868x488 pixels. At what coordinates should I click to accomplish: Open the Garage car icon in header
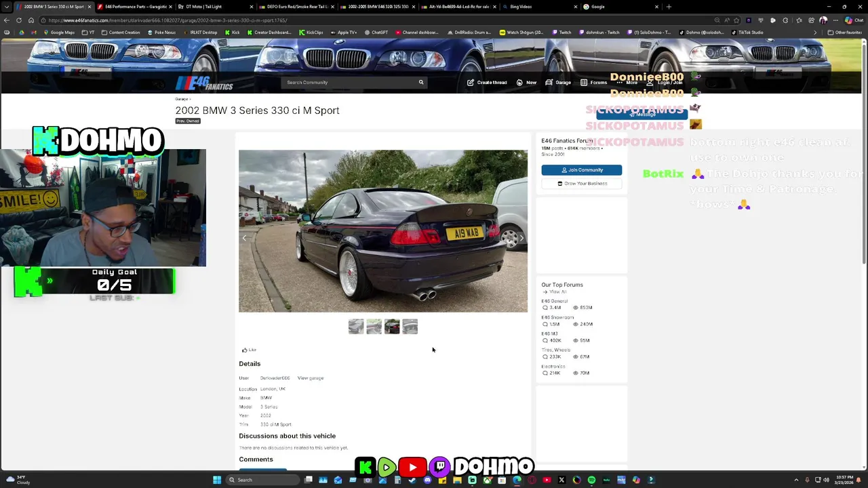pyautogui.click(x=549, y=82)
